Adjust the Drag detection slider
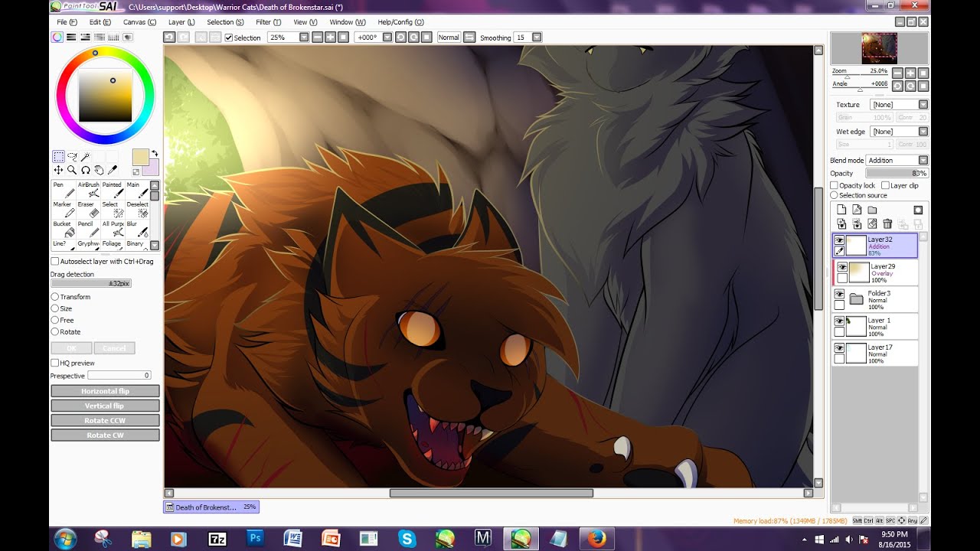This screenshot has height=551, width=980. tap(91, 283)
